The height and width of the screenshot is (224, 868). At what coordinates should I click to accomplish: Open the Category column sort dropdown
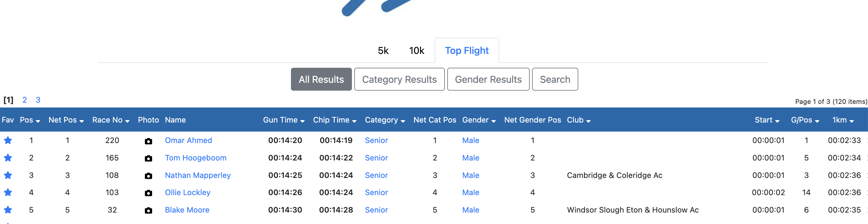[x=385, y=120]
